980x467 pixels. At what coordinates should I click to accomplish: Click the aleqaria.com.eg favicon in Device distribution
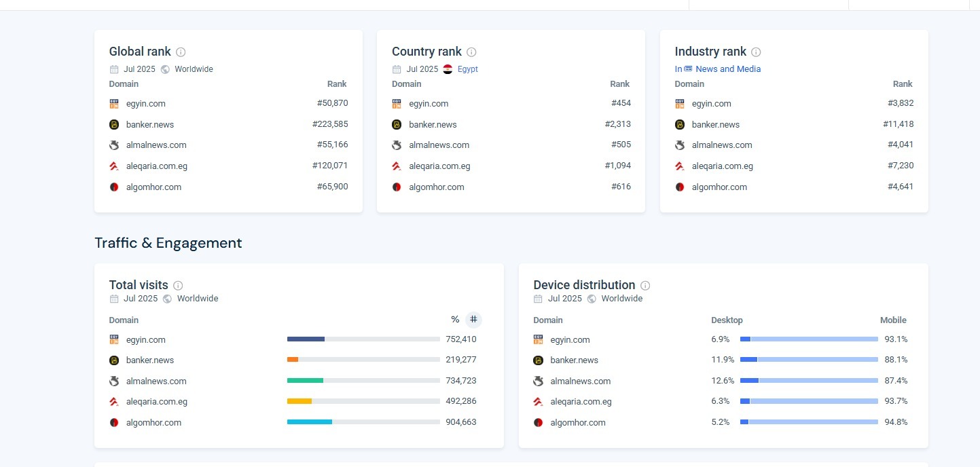(x=539, y=402)
